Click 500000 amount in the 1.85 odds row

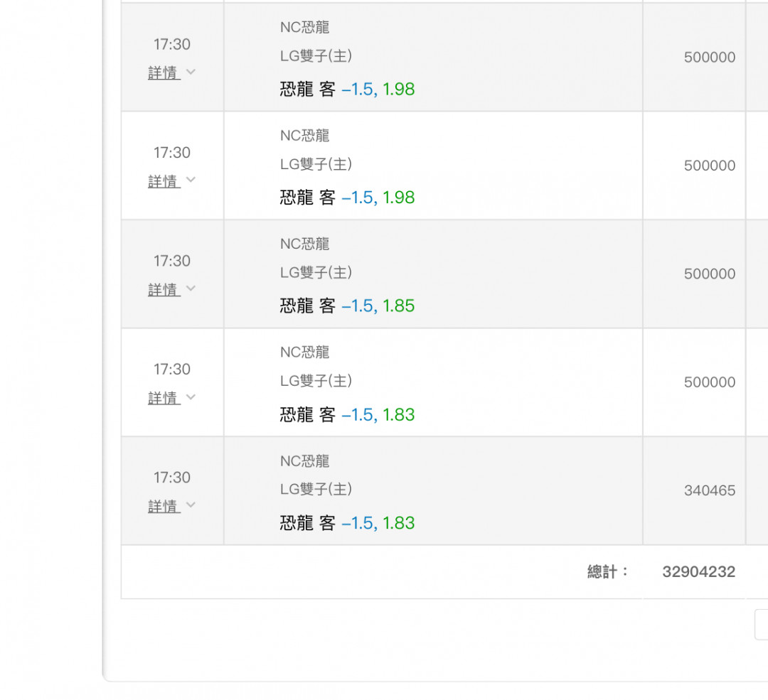coord(709,274)
